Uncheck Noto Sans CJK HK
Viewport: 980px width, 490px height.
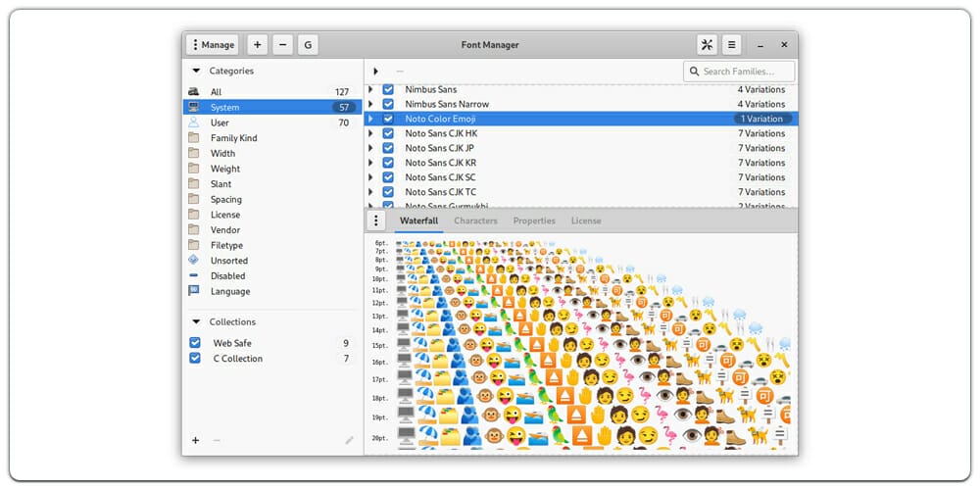388,133
